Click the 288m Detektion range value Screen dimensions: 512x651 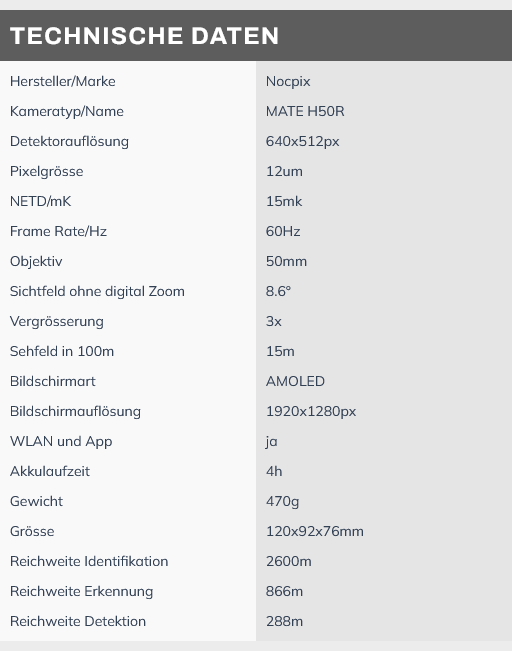coord(284,622)
